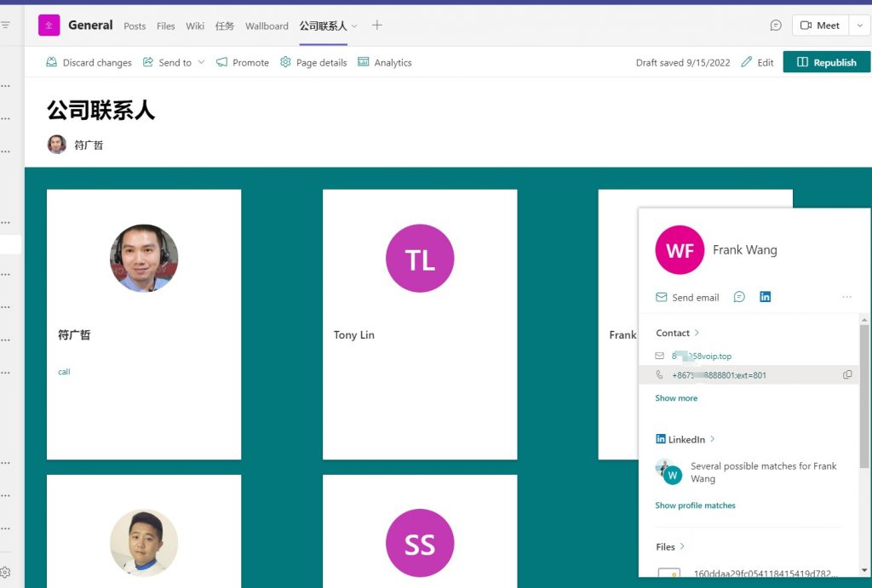This screenshot has width=872, height=588.
Task: Click Show more under Contact
Action: tap(676, 398)
